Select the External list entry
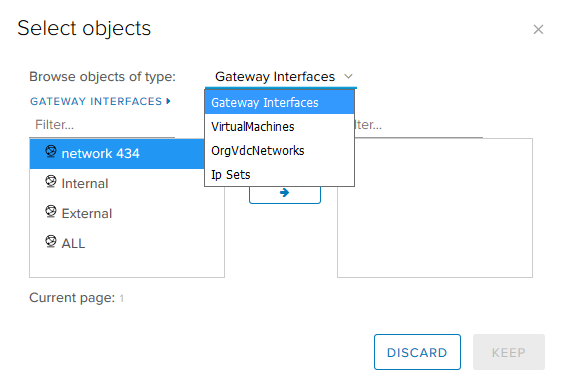The height and width of the screenshot is (386, 562). (x=127, y=214)
